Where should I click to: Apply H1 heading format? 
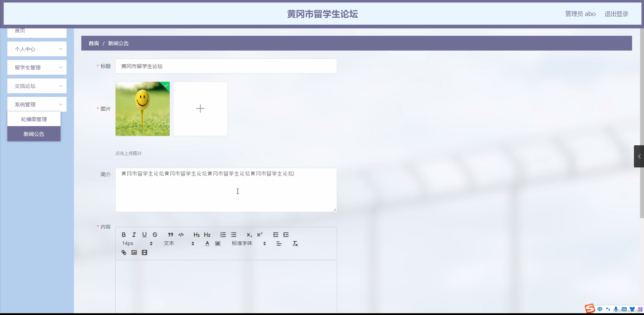tap(196, 235)
